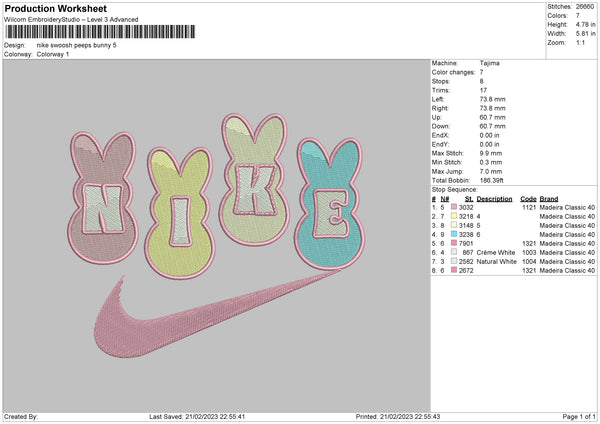
Task: Select the Natural White color swatch
Action: click(452, 261)
